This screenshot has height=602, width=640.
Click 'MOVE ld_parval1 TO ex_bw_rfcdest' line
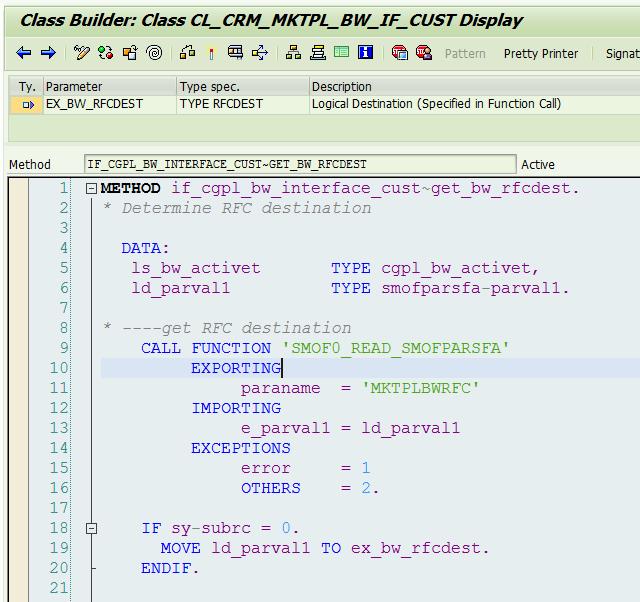[x=324, y=548]
